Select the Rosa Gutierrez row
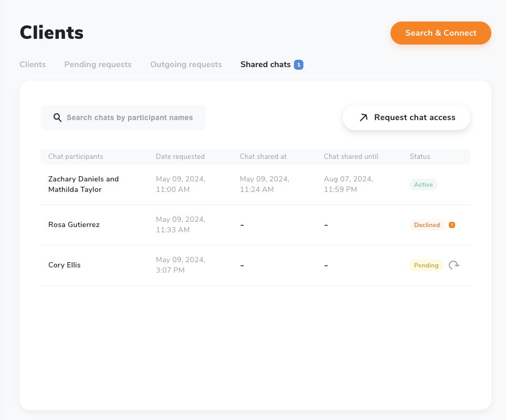This screenshot has width=506, height=420. click(x=255, y=225)
